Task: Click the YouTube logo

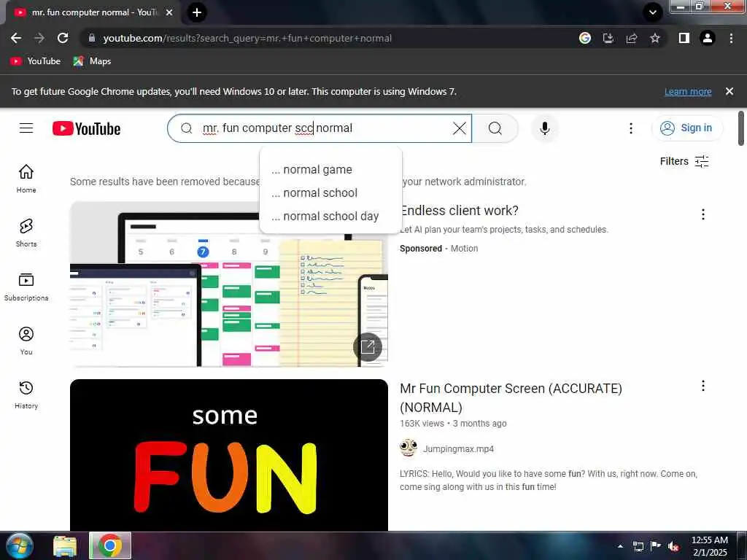Action: [x=86, y=128]
